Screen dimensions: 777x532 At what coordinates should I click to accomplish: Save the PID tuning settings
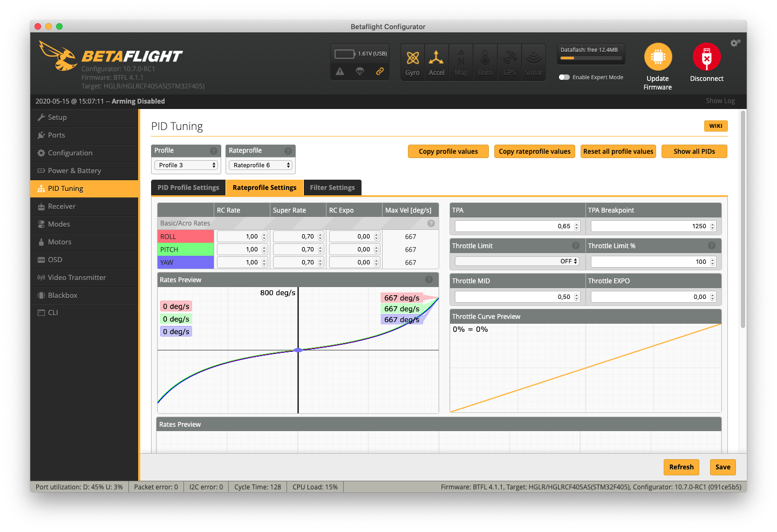(723, 467)
